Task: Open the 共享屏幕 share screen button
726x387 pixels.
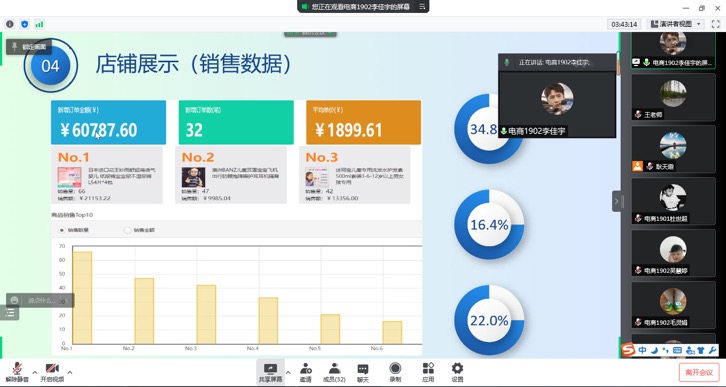Action: (270, 373)
